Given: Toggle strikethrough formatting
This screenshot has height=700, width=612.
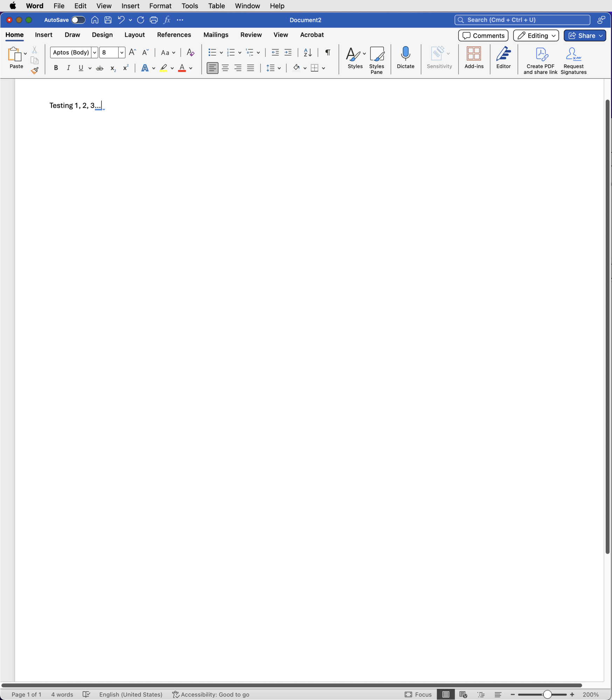Looking at the screenshot, I should 100,68.
